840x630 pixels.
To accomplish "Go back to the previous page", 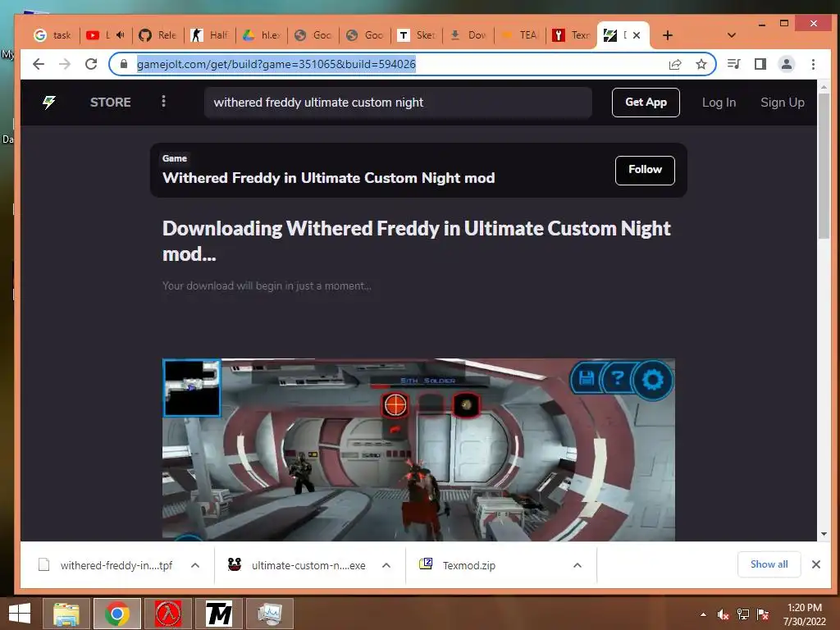I will click(38, 64).
